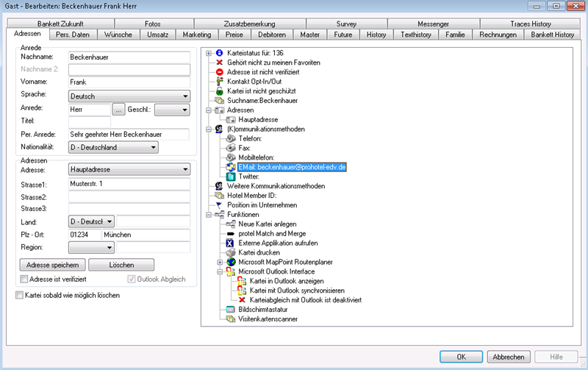Collapse the Funktionen tree node
The image size is (588, 370).
click(209, 215)
